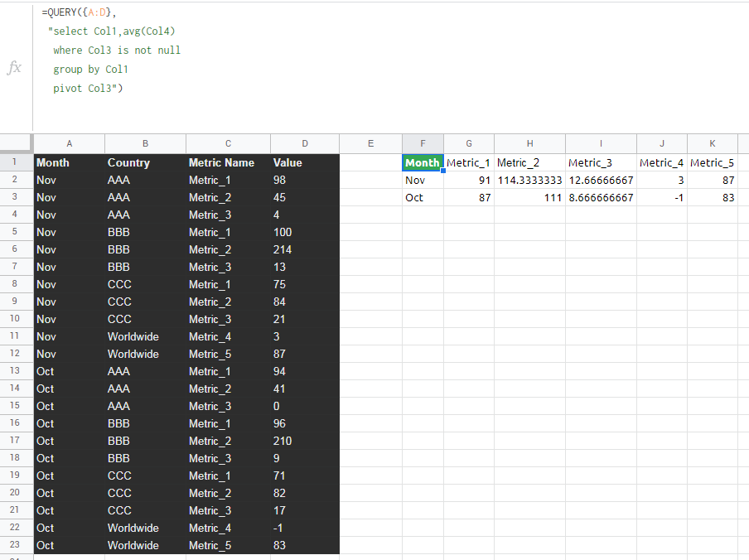Click AAA in row 2
The width and height of the screenshot is (749, 560).
[145, 180]
